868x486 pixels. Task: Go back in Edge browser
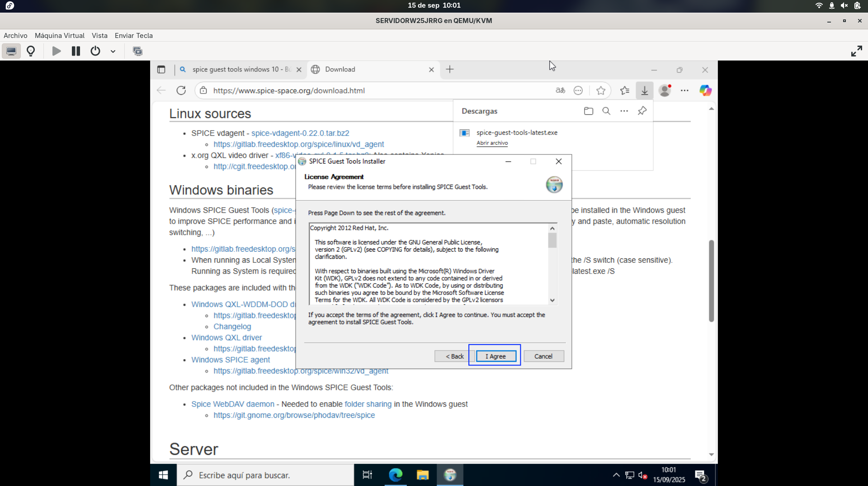coord(161,90)
